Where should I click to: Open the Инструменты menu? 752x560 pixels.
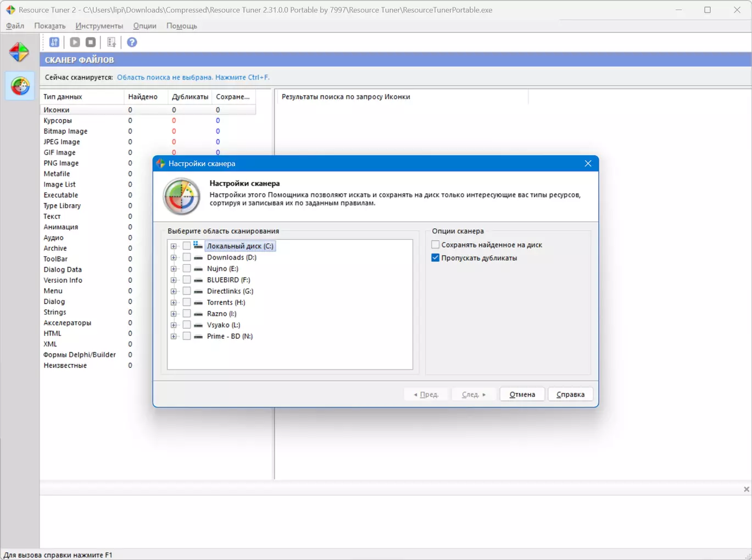tap(99, 26)
